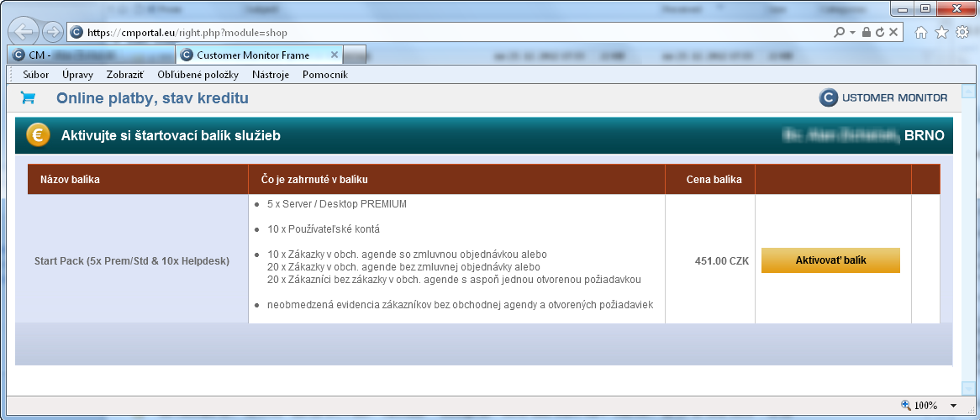This screenshot has width=980, height=420.
Task: Open the zoom level dropdown arrow
Action: (x=953, y=406)
